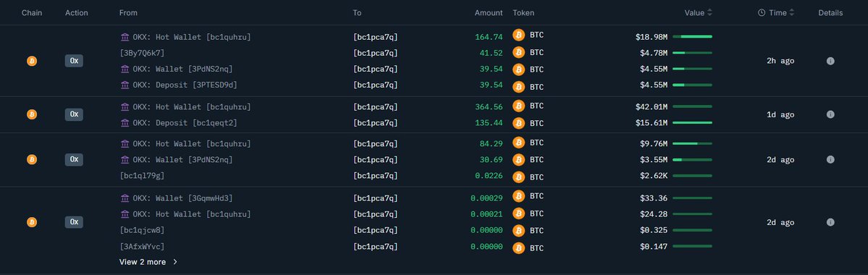Click the Bitcoin chain icon in first row
Viewport: 868px width, 275px height.
point(32,61)
